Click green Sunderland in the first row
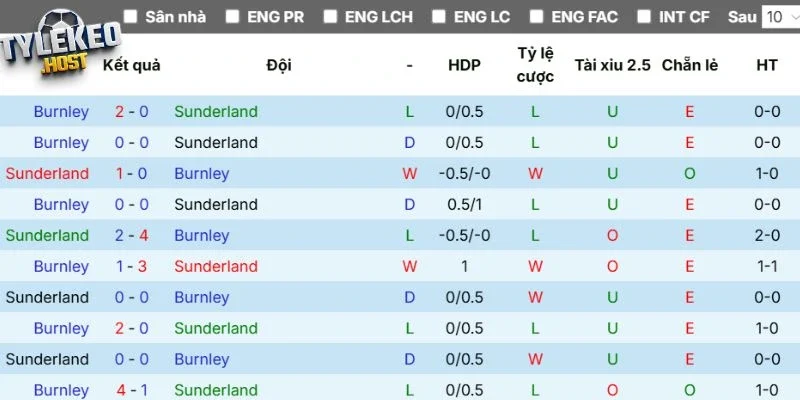 point(216,112)
